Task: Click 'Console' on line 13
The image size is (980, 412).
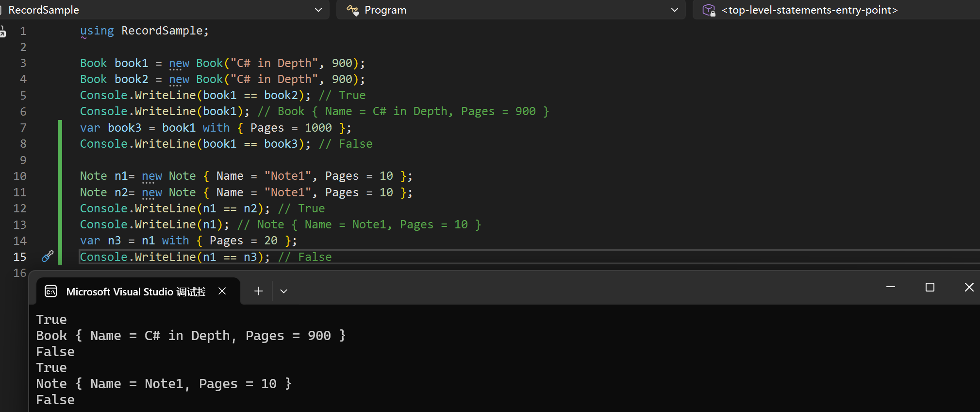Action: point(104,224)
